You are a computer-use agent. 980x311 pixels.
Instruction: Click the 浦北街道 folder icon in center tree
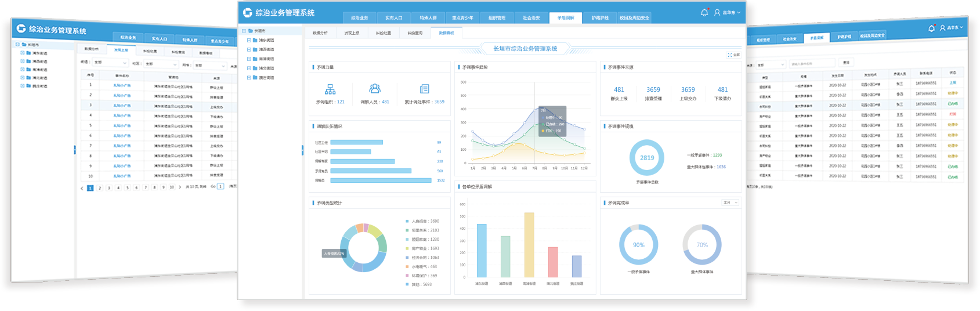(255, 68)
